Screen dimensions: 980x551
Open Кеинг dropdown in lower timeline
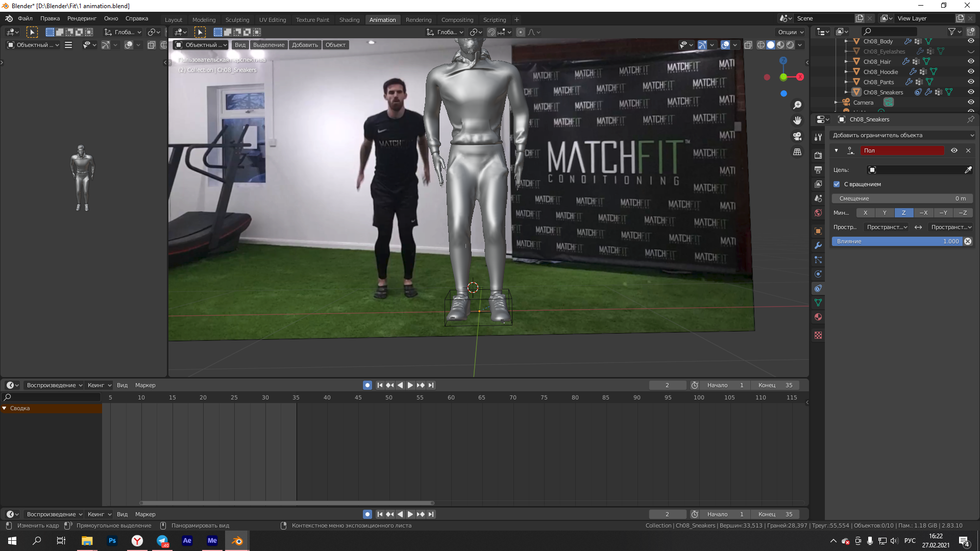point(99,514)
